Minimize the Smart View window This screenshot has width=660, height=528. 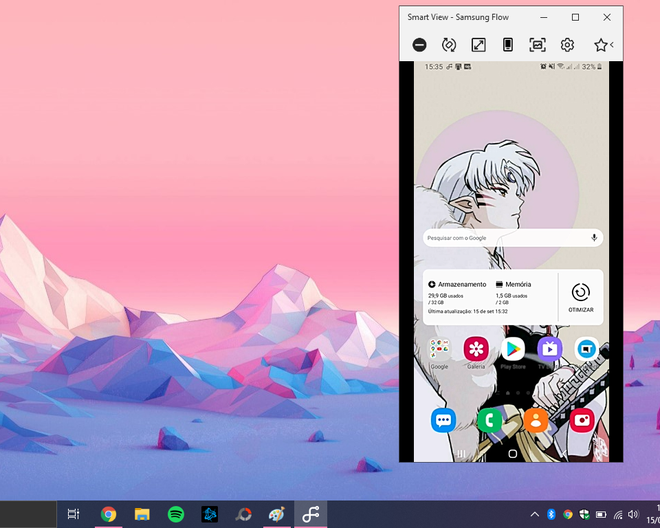tap(544, 17)
